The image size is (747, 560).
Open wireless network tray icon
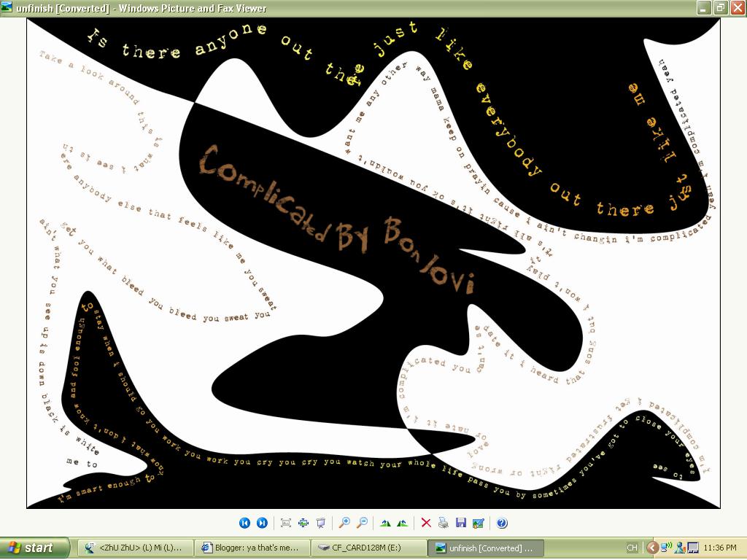click(x=667, y=547)
